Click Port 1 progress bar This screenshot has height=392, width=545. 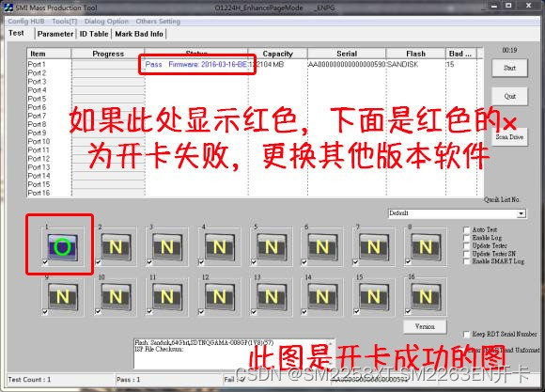pyautogui.click(x=108, y=64)
